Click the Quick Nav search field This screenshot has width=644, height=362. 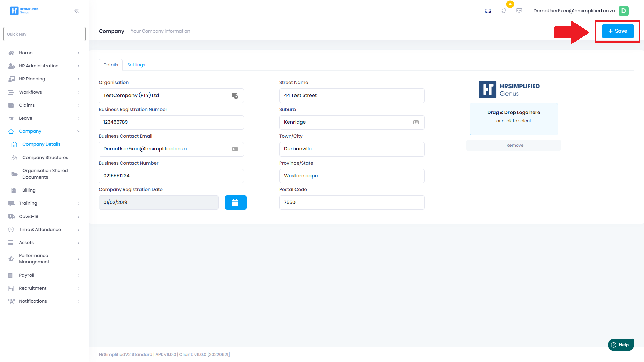coord(44,34)
